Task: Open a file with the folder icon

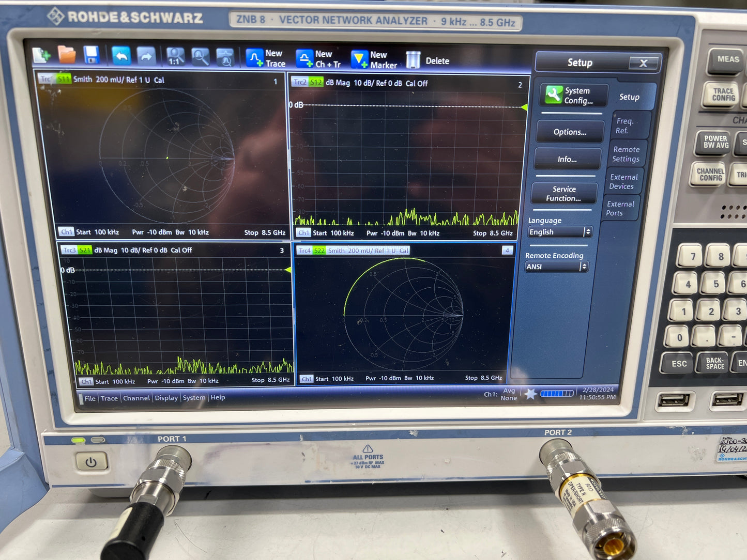Action: click(67, 55)
